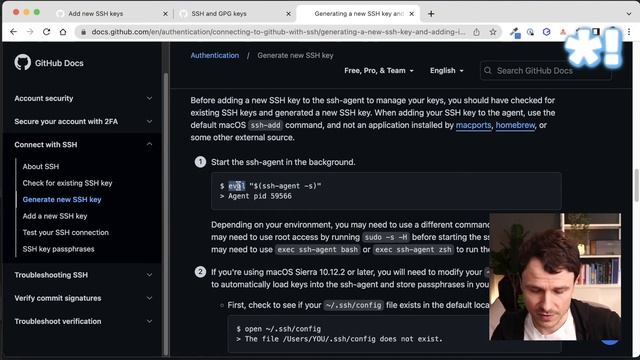Collapse the Connect with SSH section
Screen dimensions: 640x360
point(83,144)
